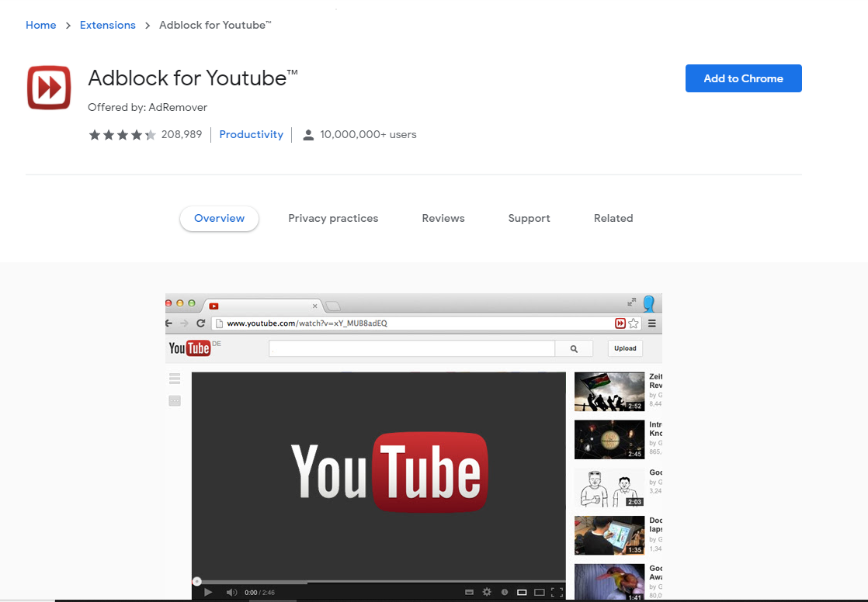Click the theater mode large player icon
The width and height of the screenshot is (868, 602).
pos(539,592)
